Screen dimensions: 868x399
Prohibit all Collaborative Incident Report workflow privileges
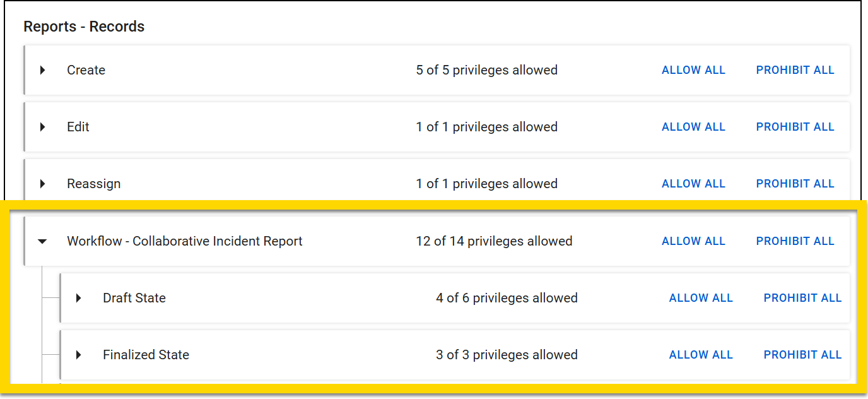click(x=794, y=241)
